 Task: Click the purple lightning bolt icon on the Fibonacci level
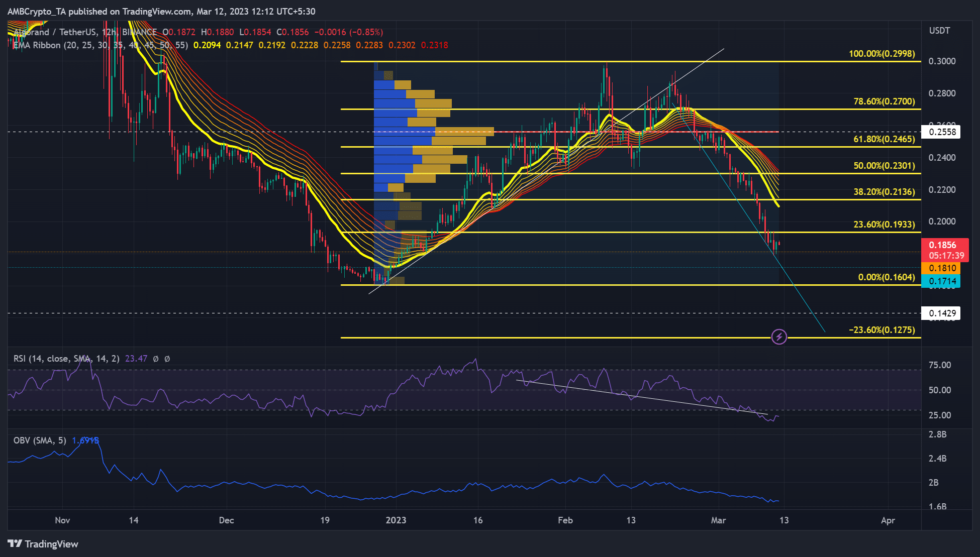(779, 337)
